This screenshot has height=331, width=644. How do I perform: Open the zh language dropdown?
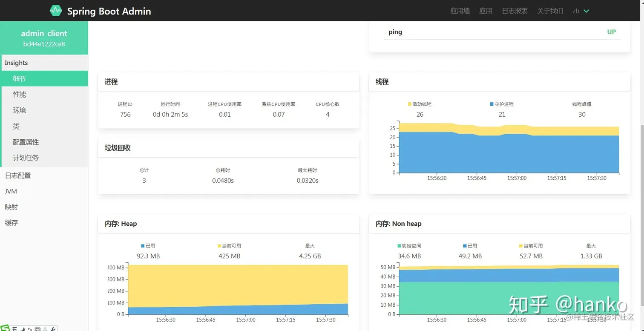coord(581,11)
